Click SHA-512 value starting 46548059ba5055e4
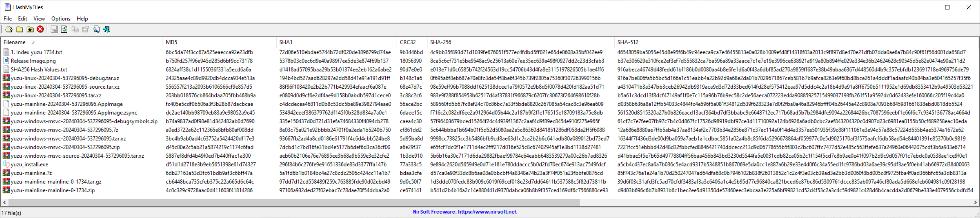The height and width of the screenshot is (218, 980). click(791, 52)
